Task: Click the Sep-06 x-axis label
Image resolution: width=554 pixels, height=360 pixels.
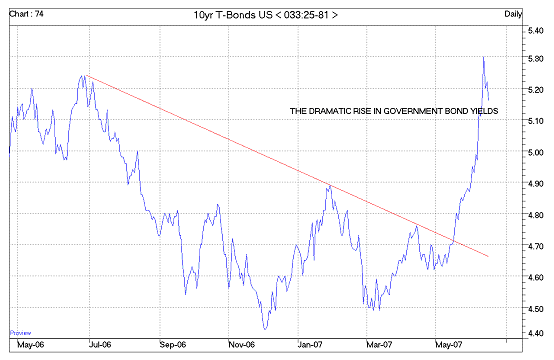Action: [x=172, y=344]
